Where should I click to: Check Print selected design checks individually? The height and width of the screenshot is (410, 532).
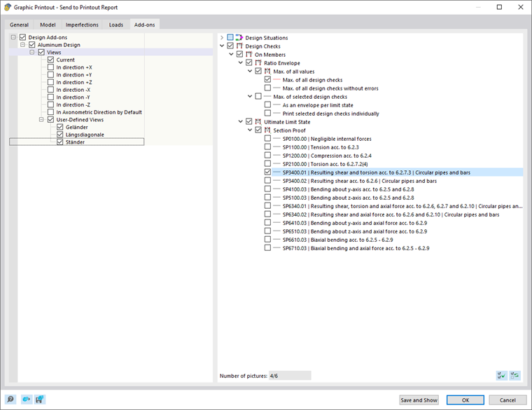(x=267, y=113)
